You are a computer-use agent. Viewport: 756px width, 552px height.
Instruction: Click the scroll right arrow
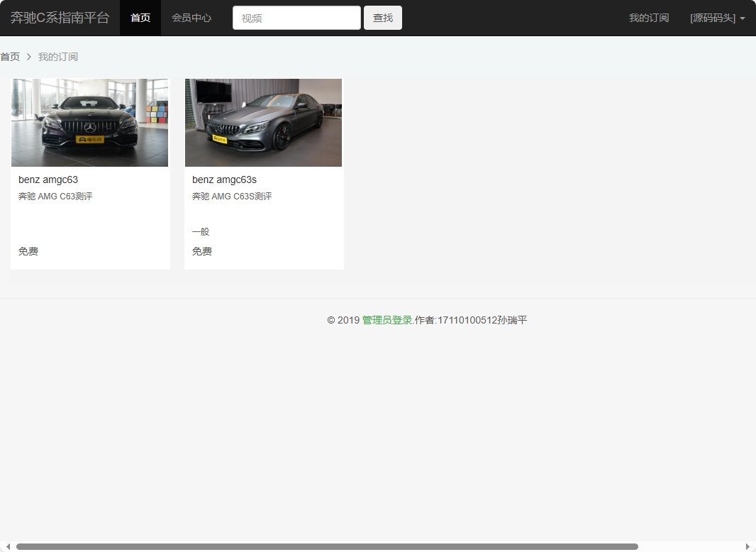747,546
